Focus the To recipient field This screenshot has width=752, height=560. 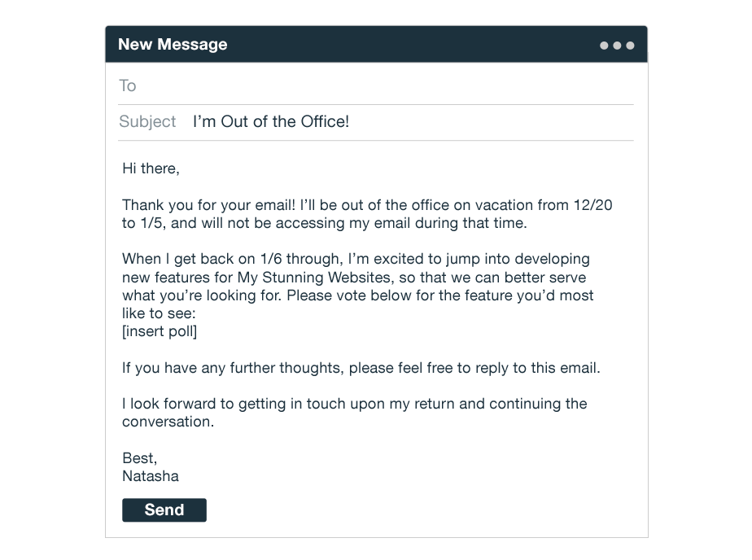[376, 85]
